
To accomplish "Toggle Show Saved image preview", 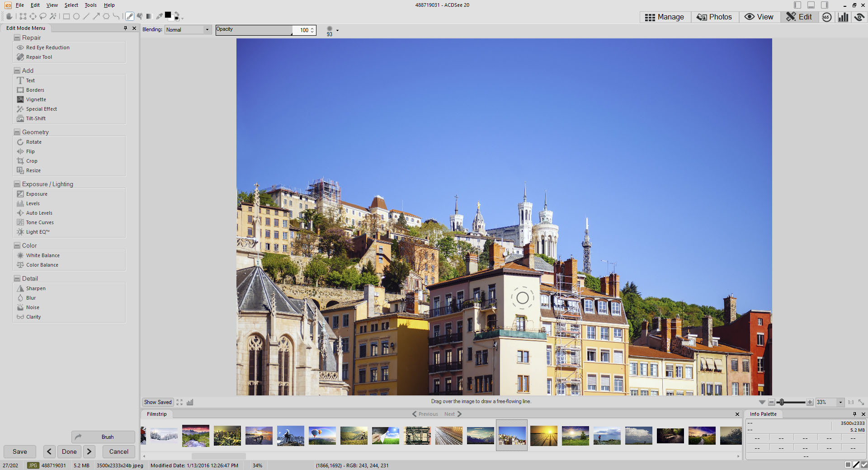I will (x=158, y=402).
